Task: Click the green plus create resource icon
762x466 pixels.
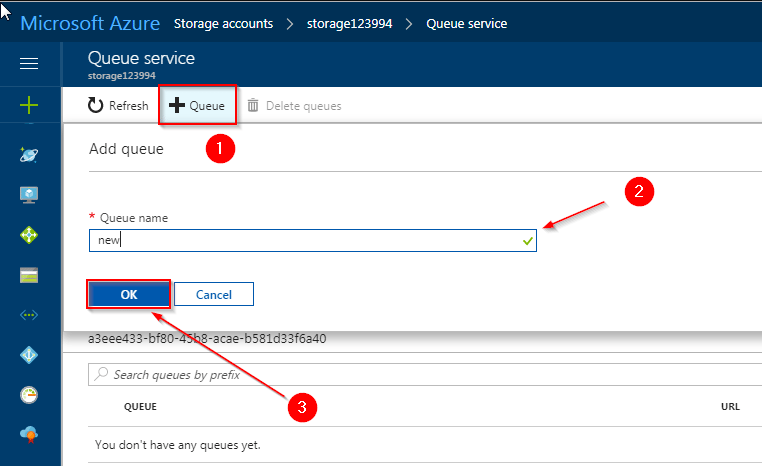Action: pos(29,105)
